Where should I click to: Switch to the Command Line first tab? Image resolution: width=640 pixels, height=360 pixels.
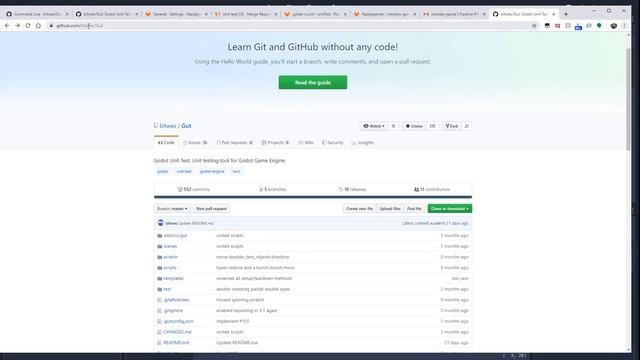(x=37, y=14)
